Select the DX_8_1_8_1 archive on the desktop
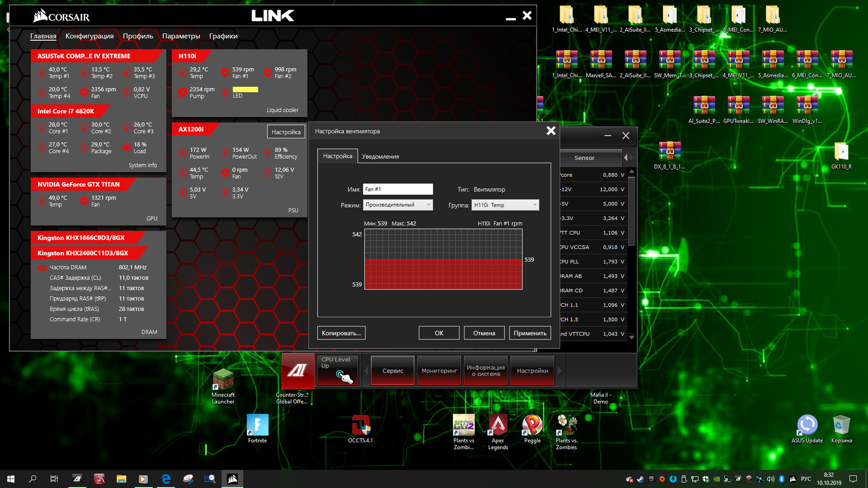 (669, 156)
